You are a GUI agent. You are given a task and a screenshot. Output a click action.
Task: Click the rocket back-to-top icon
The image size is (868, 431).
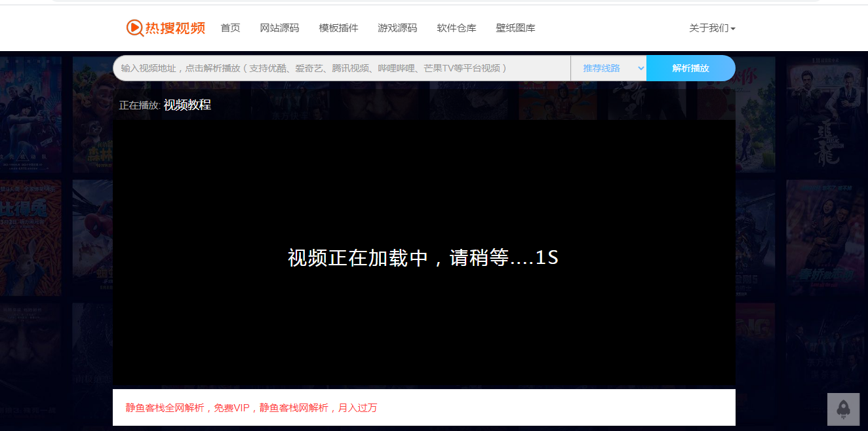coord(843,409)
